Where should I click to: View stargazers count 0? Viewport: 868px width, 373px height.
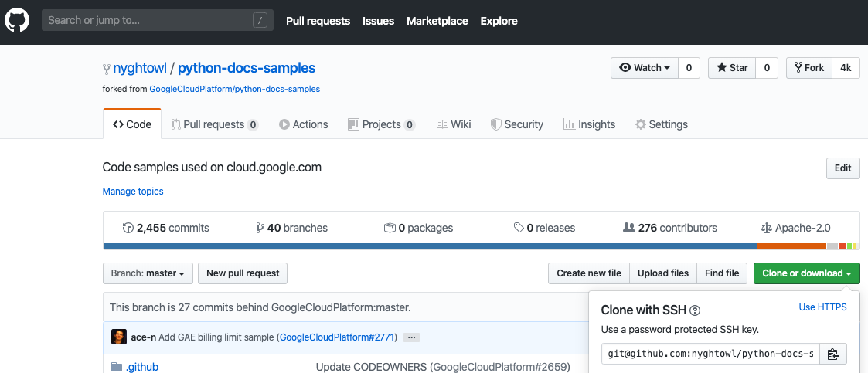[x=767, y=68]
